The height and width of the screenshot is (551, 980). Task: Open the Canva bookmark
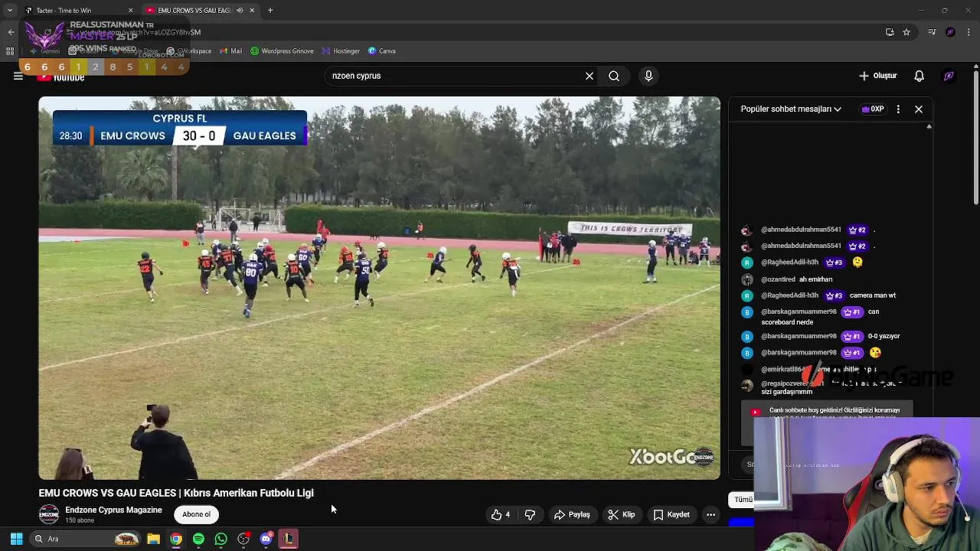[381, 51]
